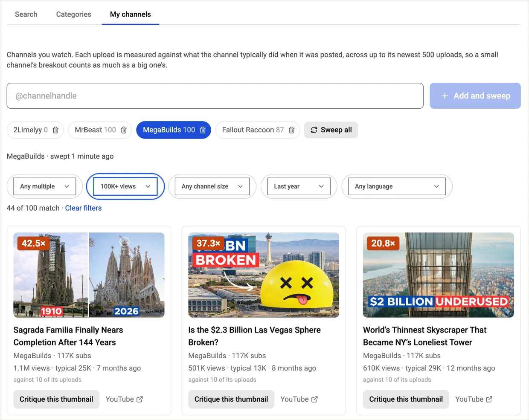Click the 37.3× multiple badge
This screenshot has width=529, height=420.
pos(208,243)
